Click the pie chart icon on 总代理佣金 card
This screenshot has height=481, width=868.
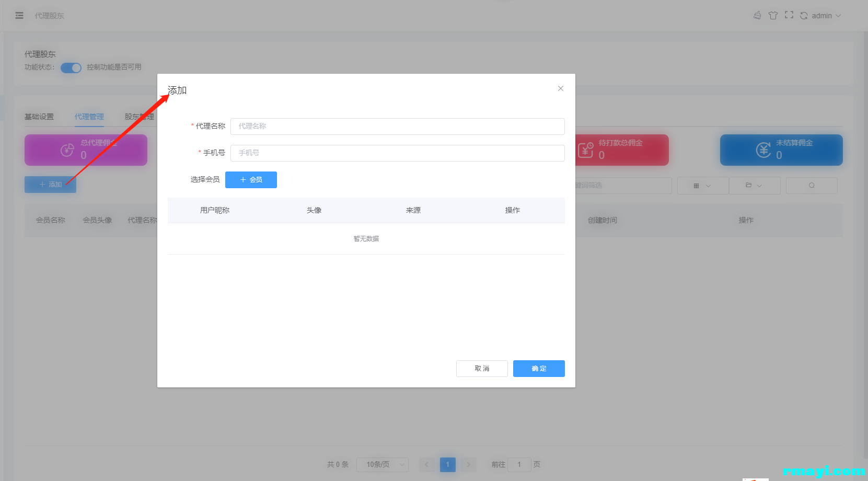[x=67, y=150]
